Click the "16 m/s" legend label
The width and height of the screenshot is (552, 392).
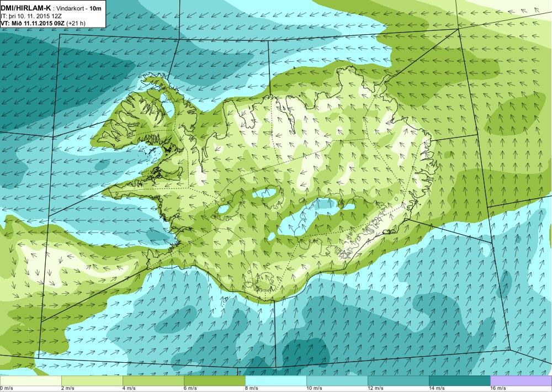498,389
